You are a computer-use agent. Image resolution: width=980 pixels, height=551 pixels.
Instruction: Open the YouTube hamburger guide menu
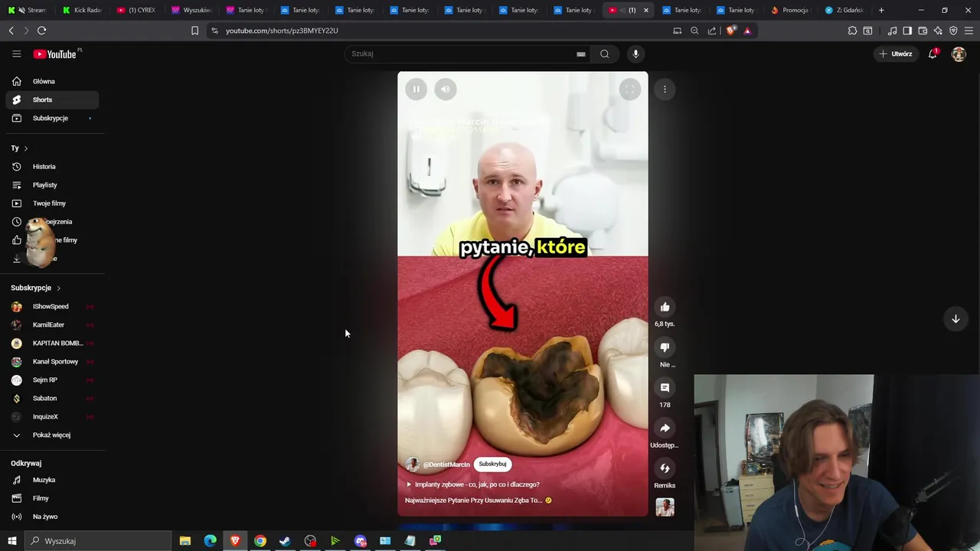click(16, 54)
